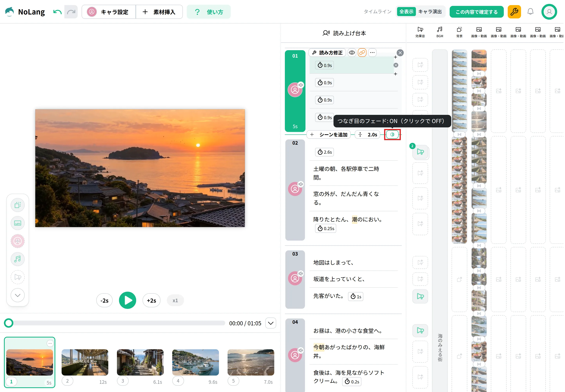This screenshot has height=392, width=565.
Task: Toggle the seam fade button after scene 01
Action: (x=392, y=135)
